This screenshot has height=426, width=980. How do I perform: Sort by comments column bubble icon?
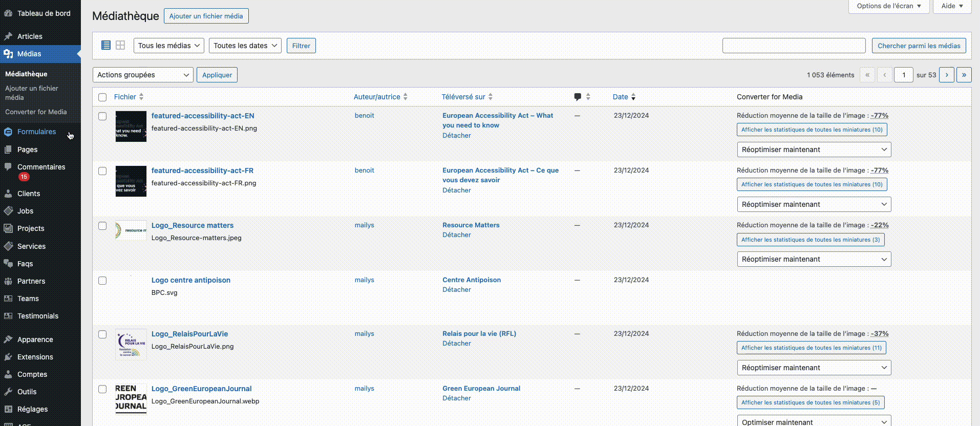click(x=578, y=97)
